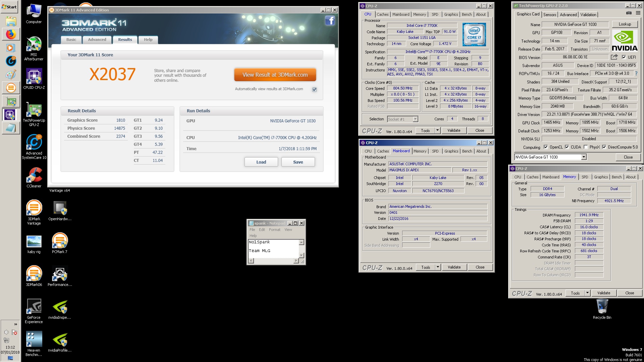
Task: Open the kaby rig desktop image file
Action: tap(34, 244)
